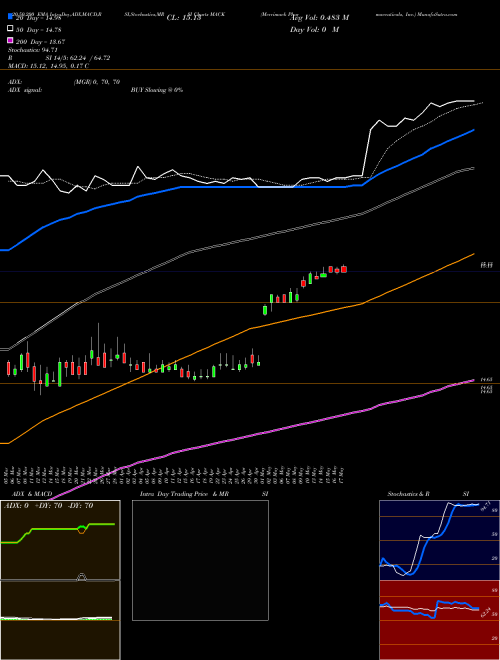
Task: Select the '20 Day = 14.98' legend text
Action: (38, 18)
